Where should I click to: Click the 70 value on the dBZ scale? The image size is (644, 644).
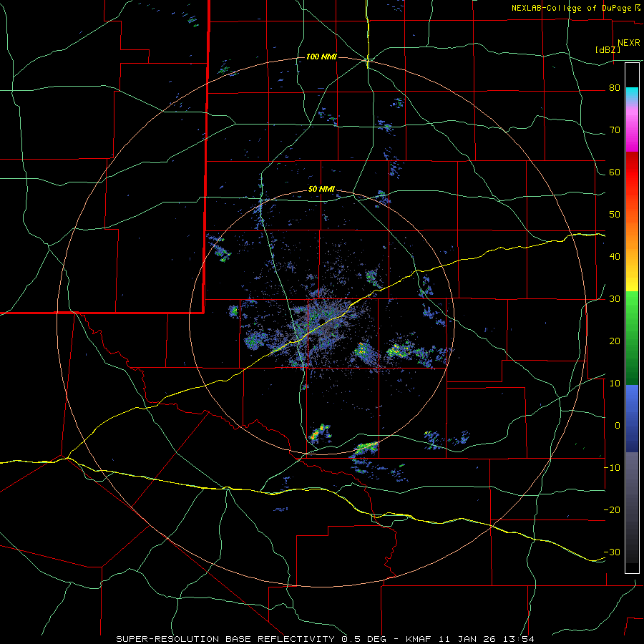pos(615,130)
